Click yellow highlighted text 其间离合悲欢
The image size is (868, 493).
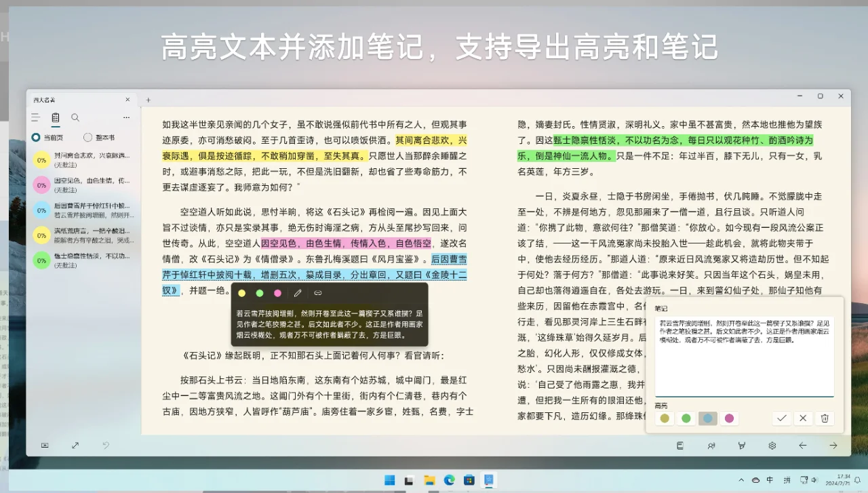point(422,140)
